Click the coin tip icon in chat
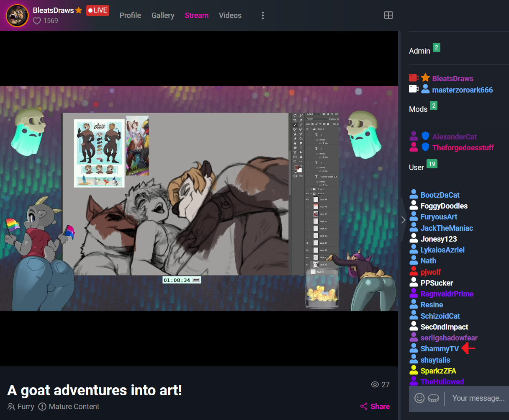509x420 pixels. tap(434, 398)
